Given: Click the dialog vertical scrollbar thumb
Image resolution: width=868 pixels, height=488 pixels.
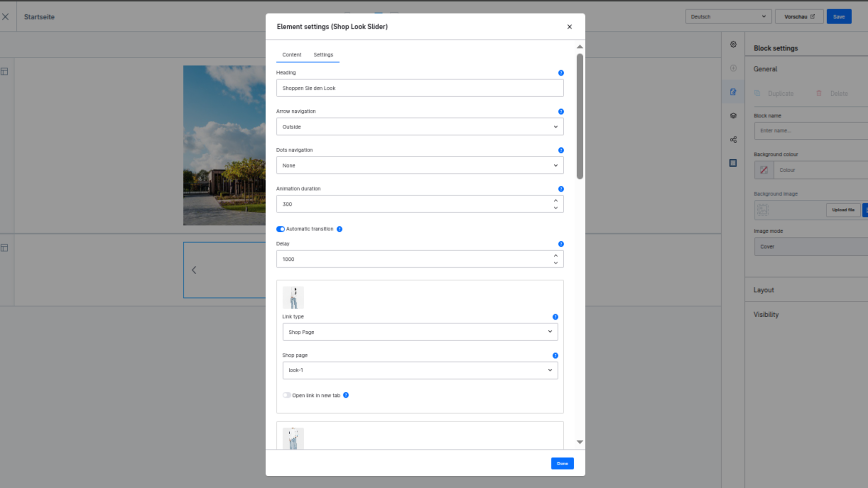Looking at the screenshot, I should click(x=580, y=117).
